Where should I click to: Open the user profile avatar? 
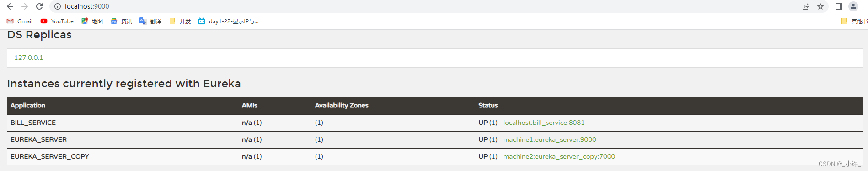click(x=853, y=6)
